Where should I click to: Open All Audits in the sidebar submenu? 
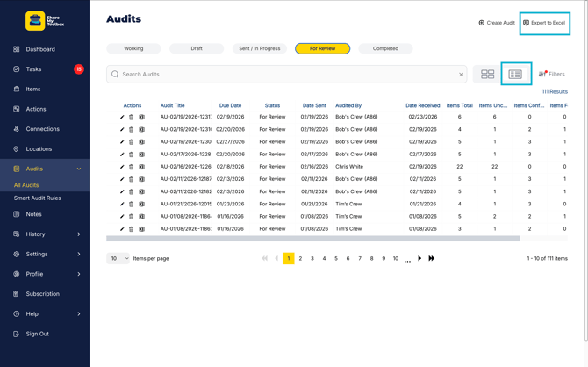click(26, 185)
